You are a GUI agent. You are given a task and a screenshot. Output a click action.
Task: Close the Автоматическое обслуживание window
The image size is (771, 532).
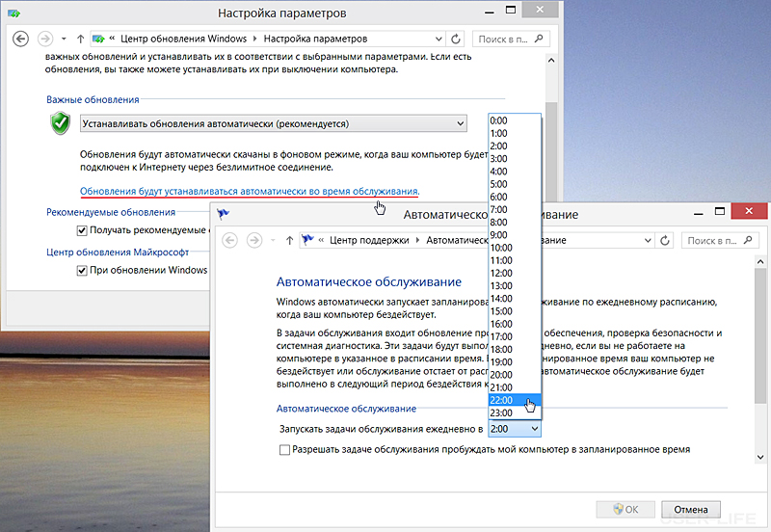pos(749,211)
